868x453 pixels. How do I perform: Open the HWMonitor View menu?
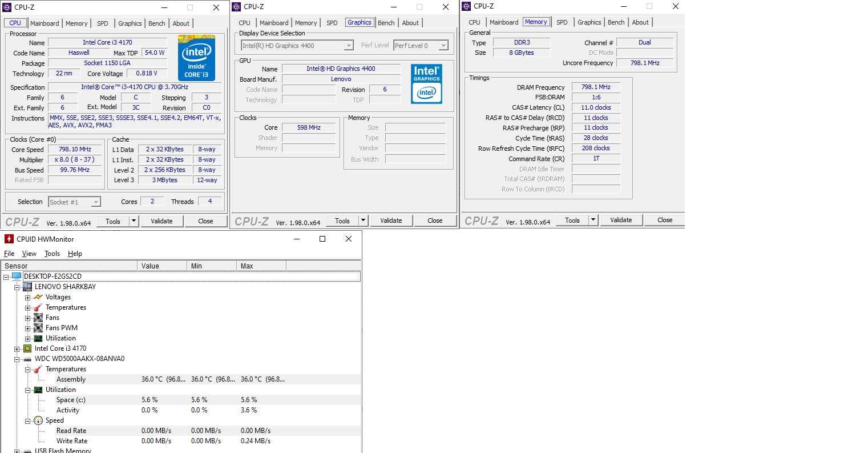pos(29,254)
